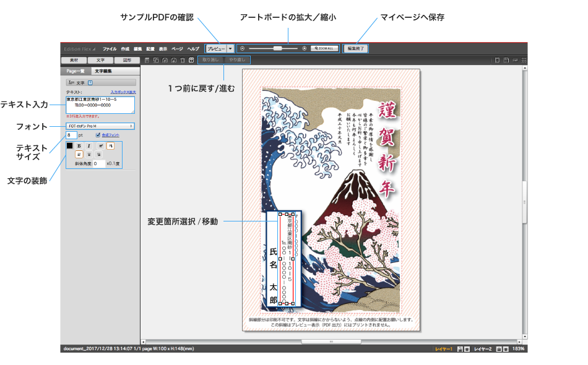The width and height of the screenshot is (588, 365).
Task: Select レイヤー2 in the status bar
Action: tap(483, 349)
